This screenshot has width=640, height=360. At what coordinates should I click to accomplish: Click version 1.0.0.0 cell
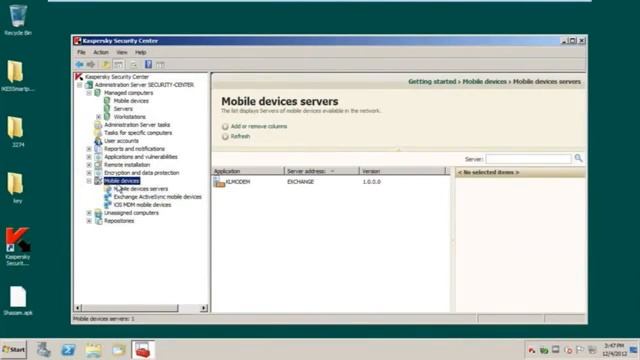(x=371, y=182)
